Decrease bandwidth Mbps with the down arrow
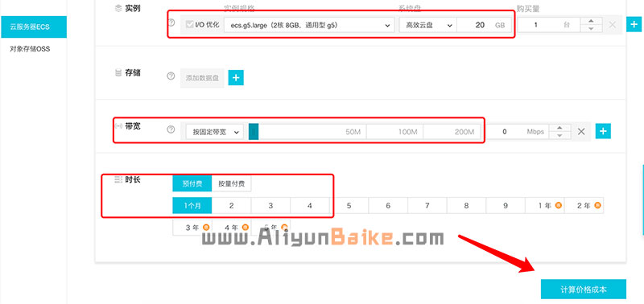The width and height of the screenshot is (644, 304). click(x=559, y=136)
